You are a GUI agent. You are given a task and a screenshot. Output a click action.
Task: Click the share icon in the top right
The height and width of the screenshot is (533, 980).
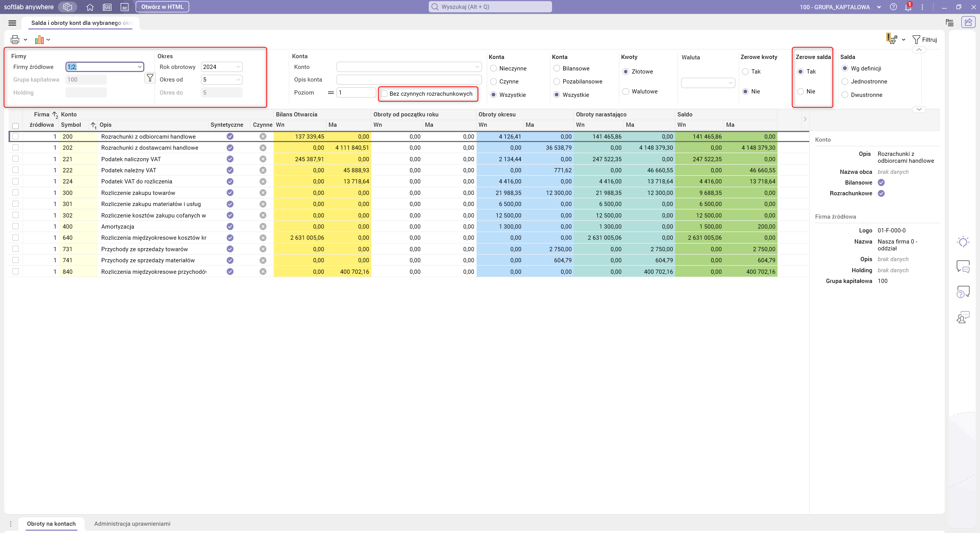[x=968, y=22]
